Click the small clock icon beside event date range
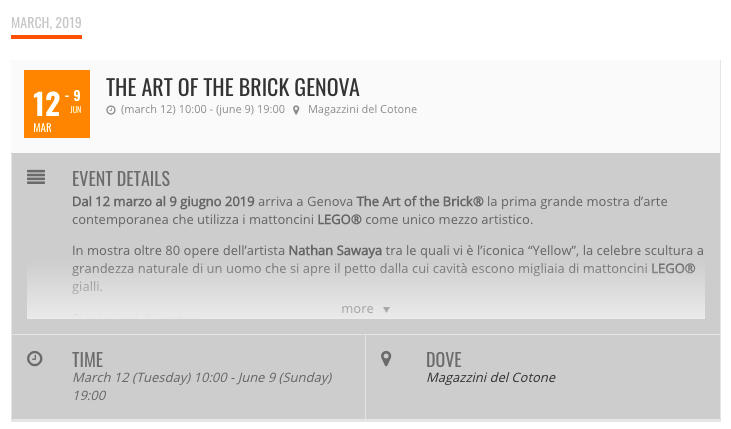 [x=111, y=110]
